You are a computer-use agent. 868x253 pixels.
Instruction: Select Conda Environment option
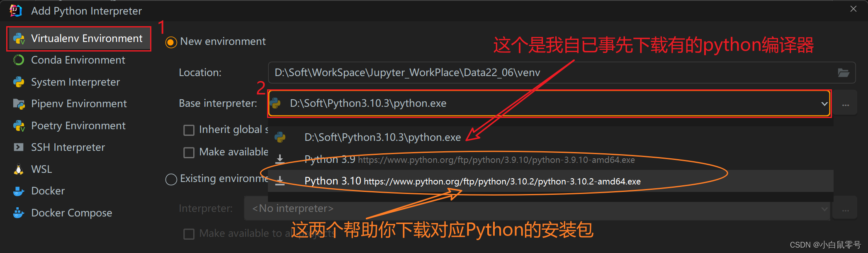(x=78, y=60)
